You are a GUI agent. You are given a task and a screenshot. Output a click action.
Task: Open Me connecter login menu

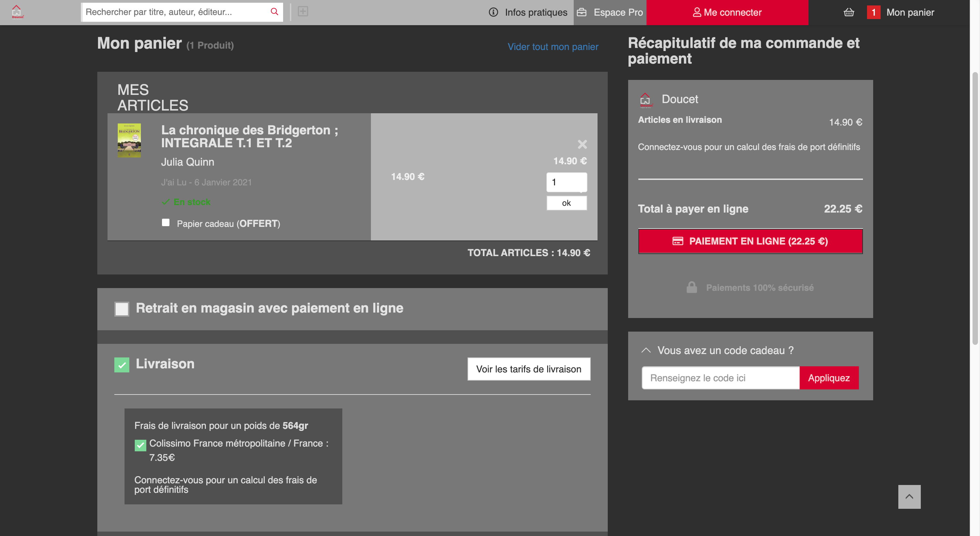pyautogui.click(x=727, y=13)
